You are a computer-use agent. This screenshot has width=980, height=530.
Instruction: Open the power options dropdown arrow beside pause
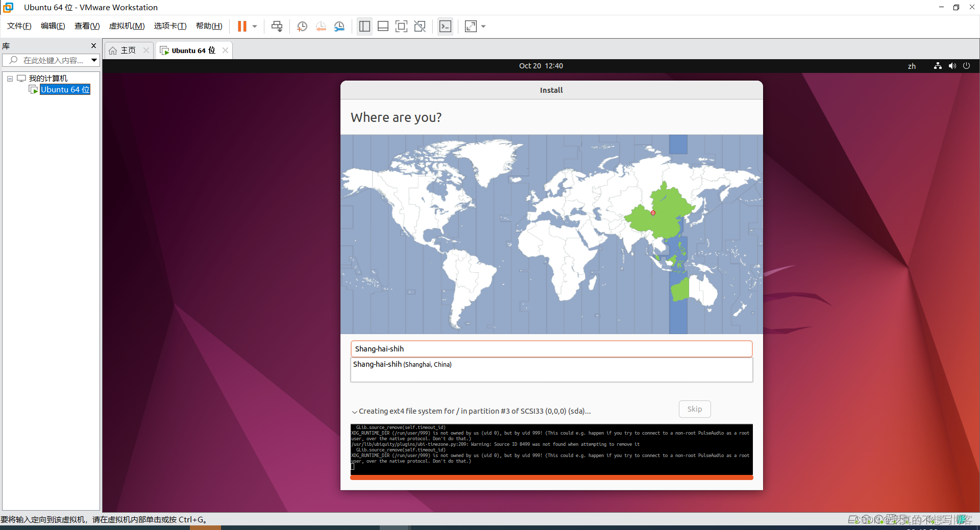point(255,26)
